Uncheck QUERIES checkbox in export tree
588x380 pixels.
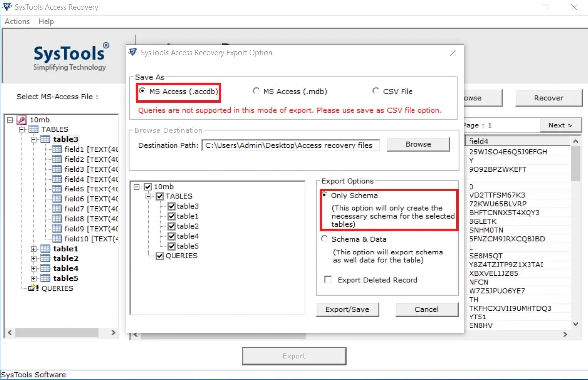[160, 256]
